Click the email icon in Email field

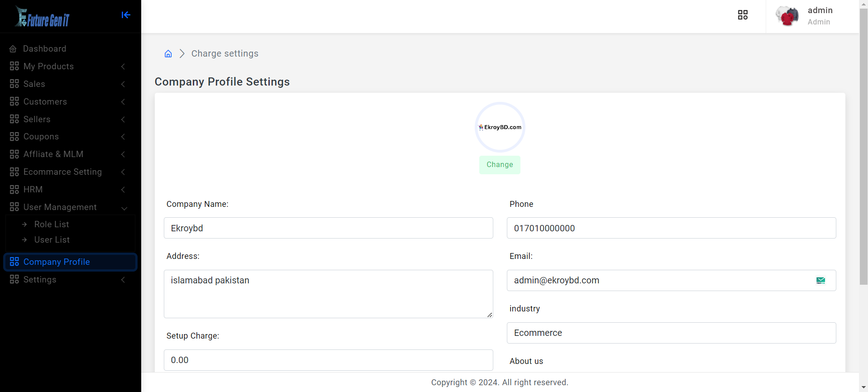click(820, 281)
